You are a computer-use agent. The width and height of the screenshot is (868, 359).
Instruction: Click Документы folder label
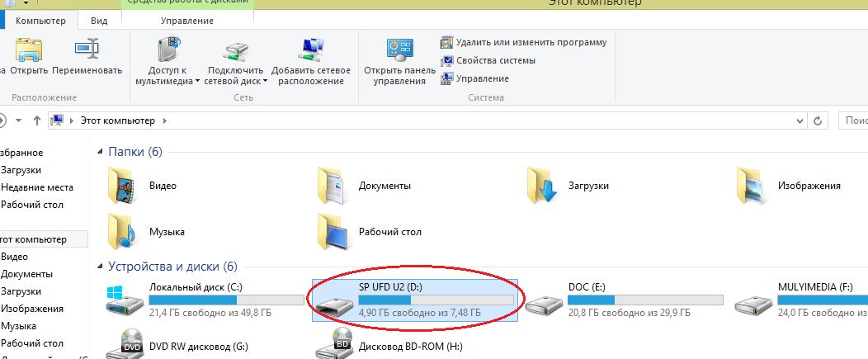384,186
